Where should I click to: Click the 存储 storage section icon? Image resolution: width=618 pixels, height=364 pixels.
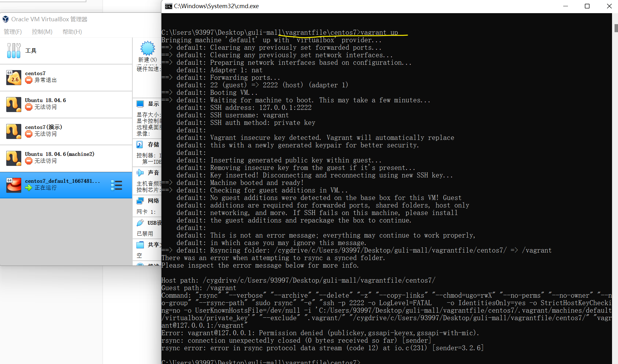click(140, 145)
